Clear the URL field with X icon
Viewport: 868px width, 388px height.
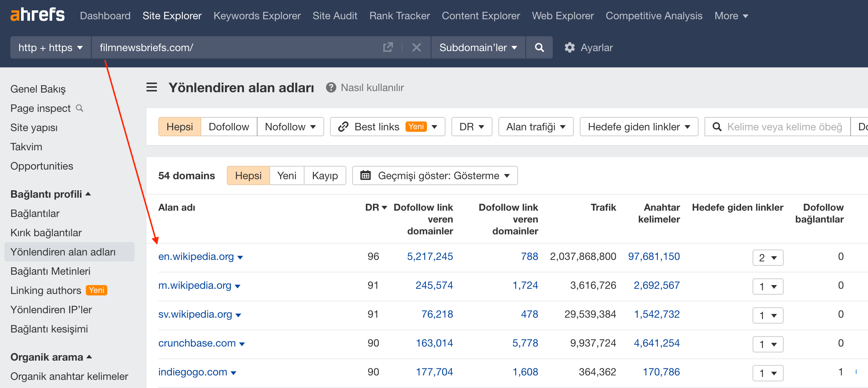[x=417, y=47]
